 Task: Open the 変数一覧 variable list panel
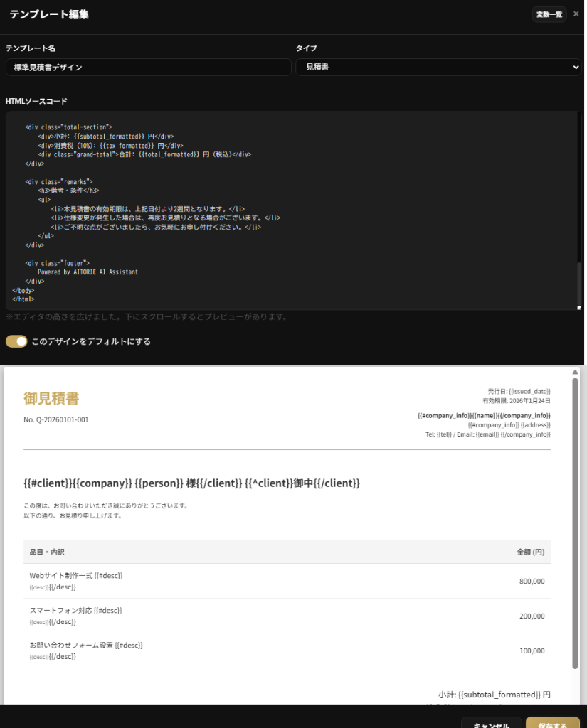click(x=549, y=14)
